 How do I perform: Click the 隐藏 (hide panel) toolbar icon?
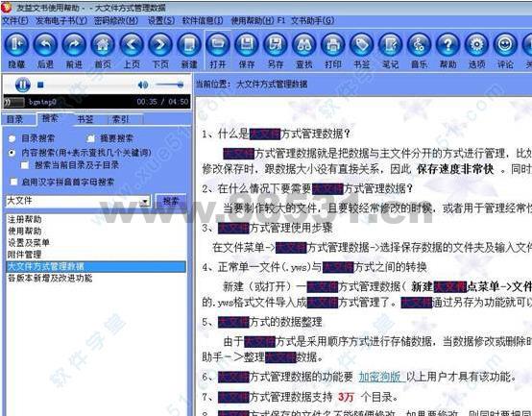(16, 44)
